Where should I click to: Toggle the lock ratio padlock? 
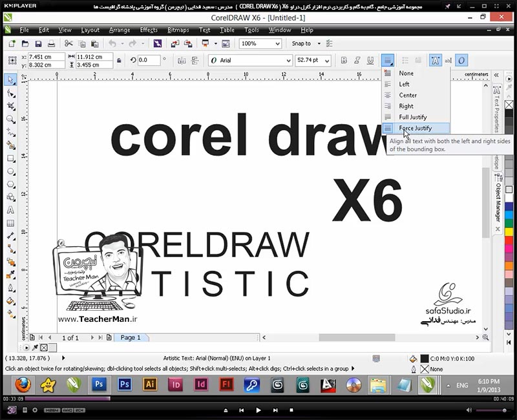click(119, 61)
